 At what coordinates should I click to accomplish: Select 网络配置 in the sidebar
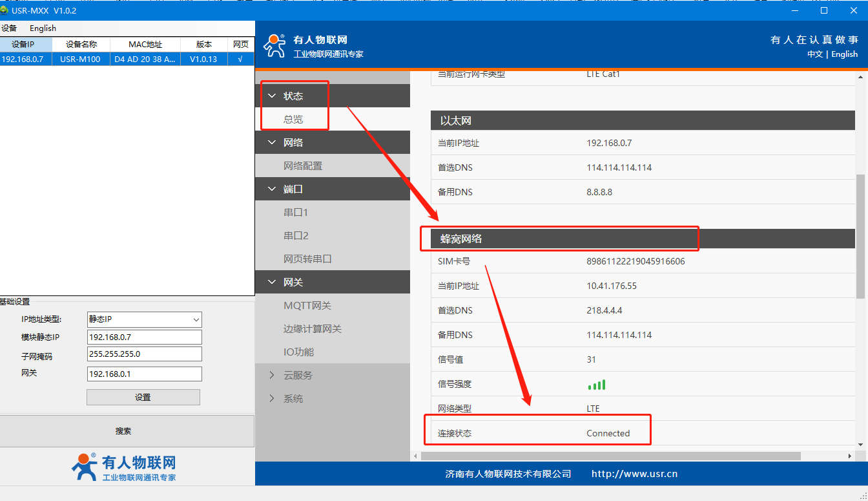click(303, 166)
